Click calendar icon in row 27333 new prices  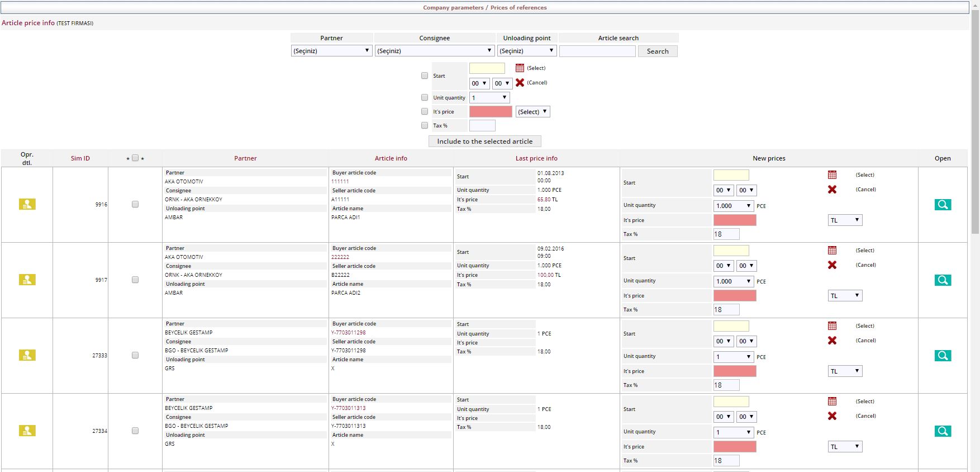832,326
